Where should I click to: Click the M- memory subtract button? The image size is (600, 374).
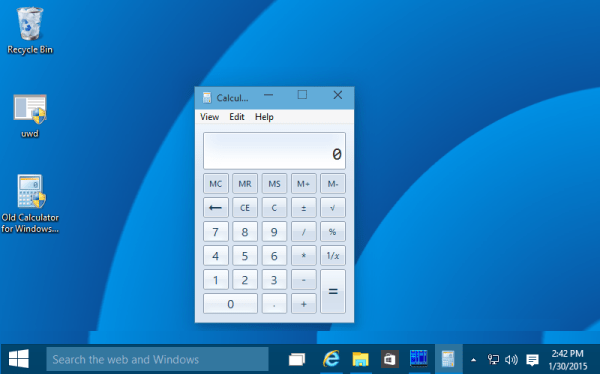333,184
